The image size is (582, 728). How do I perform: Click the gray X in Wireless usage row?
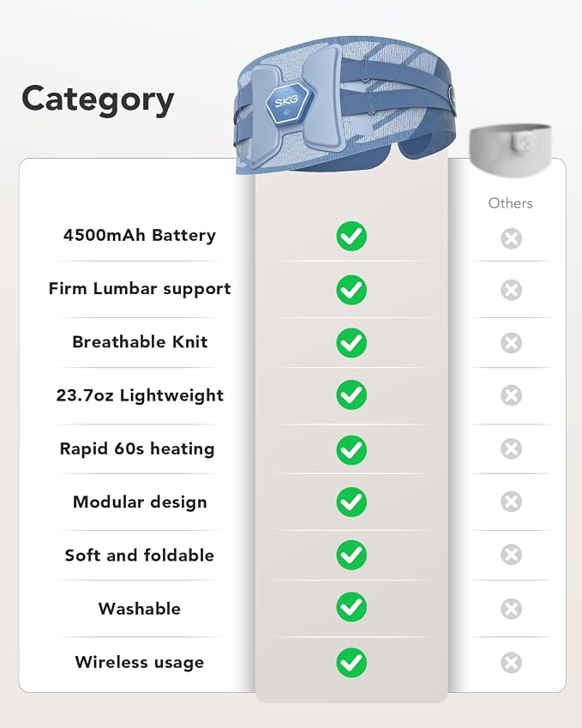click(x=511, y=663)
